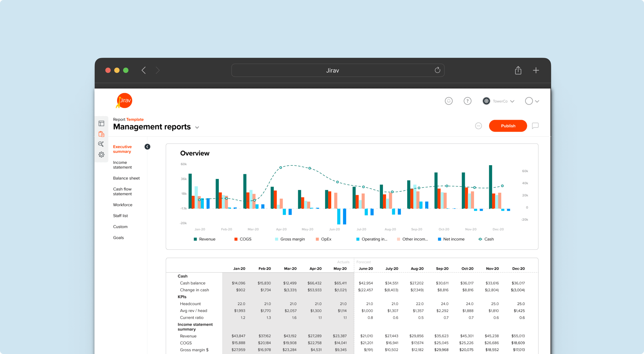The width and height of the screenshot is (644, 354).
Task: Click the Change in cash row label
Action: [194, 290]
